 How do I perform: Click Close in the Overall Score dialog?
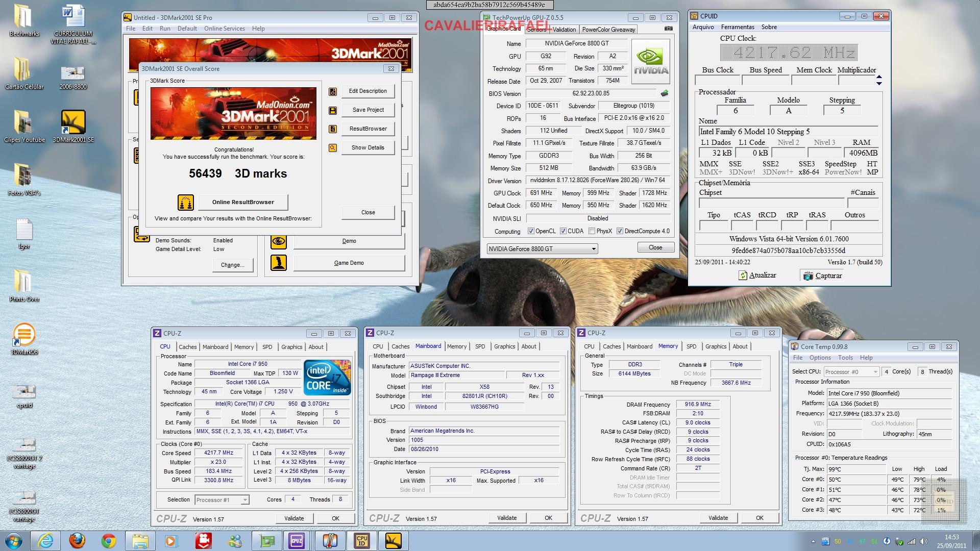coord(368,213)
